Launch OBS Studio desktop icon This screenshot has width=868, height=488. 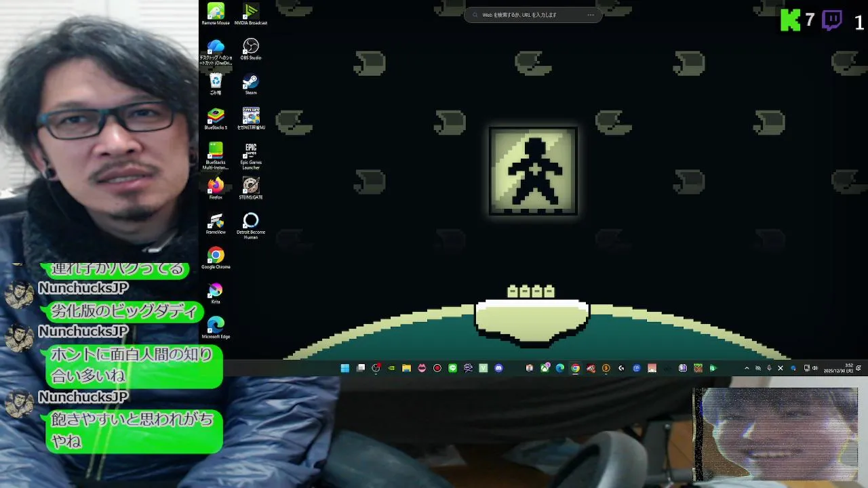(x=251, y=49)
